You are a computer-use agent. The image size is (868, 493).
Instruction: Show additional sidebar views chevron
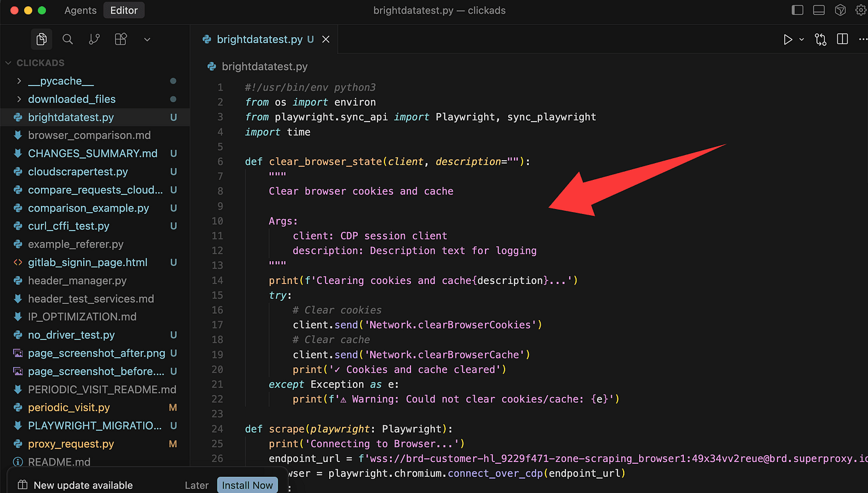pos(147,39)
